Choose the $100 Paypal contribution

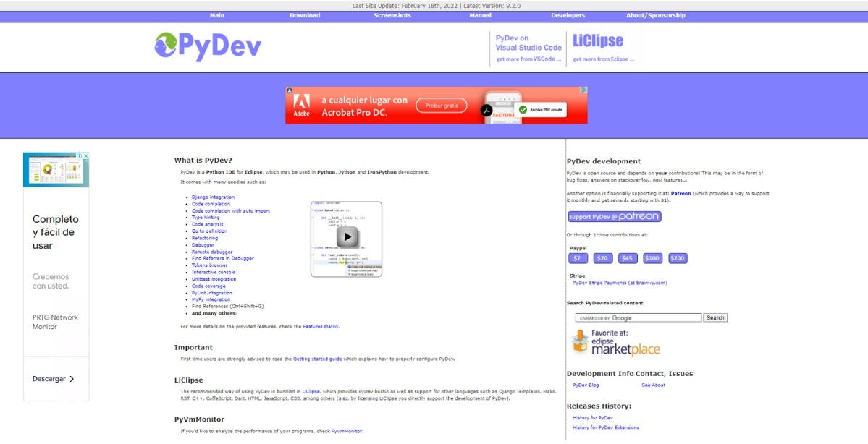(x=652, y=258)
